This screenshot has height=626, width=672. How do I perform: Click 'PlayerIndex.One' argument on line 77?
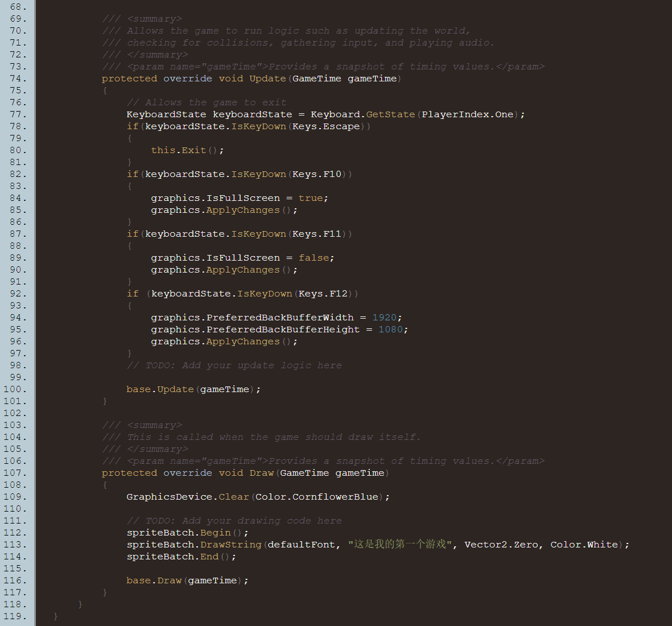468,114
